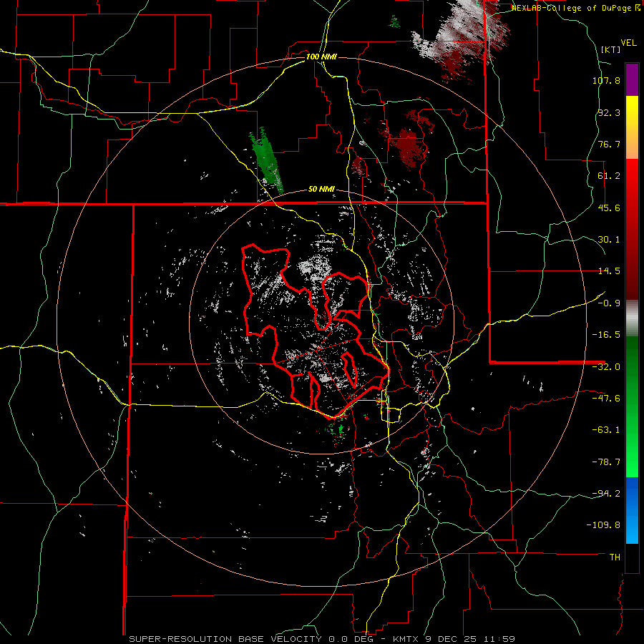Click the -0.9 velocity scale value
This screenshot has height=644, width=644.
pos(609,303)
